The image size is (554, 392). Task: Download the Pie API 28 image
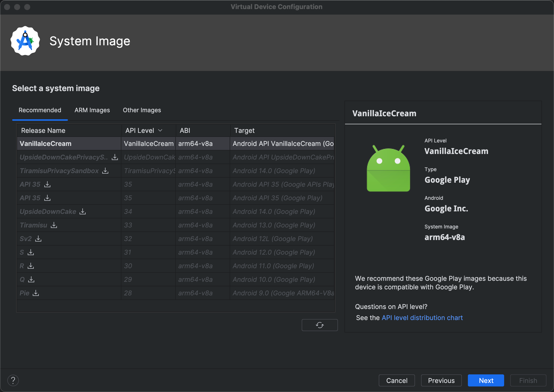36,293
